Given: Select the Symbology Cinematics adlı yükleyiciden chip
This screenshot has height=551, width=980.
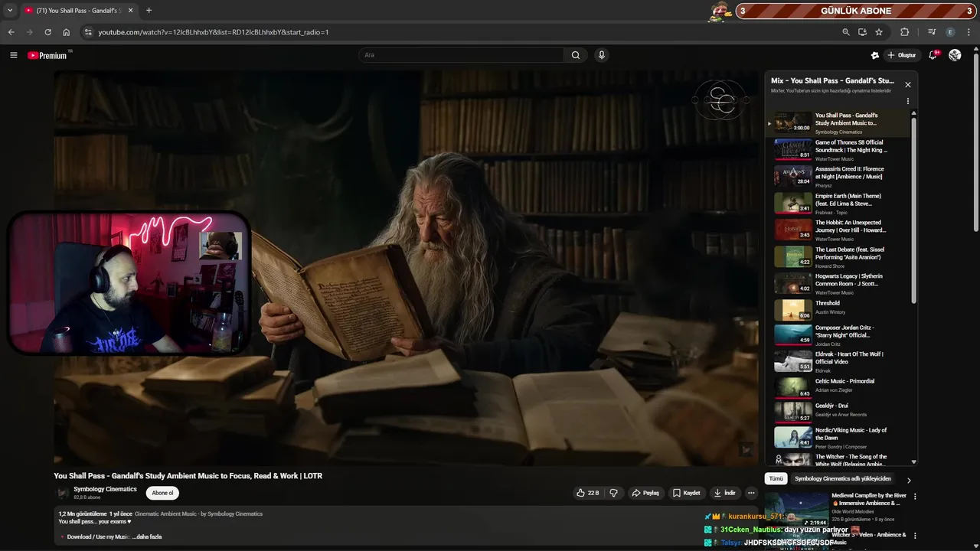Looking at the screenshot, I should click(843, 478).
